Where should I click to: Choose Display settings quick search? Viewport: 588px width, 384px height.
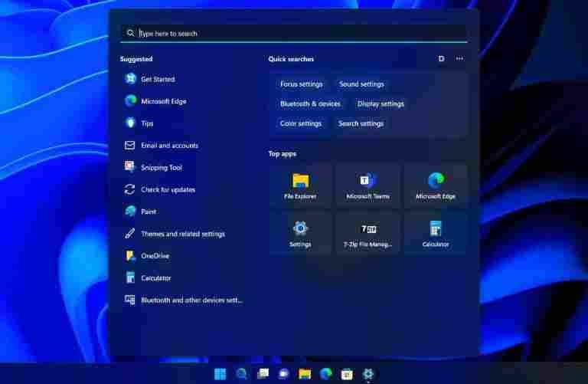tap(381, 104)
